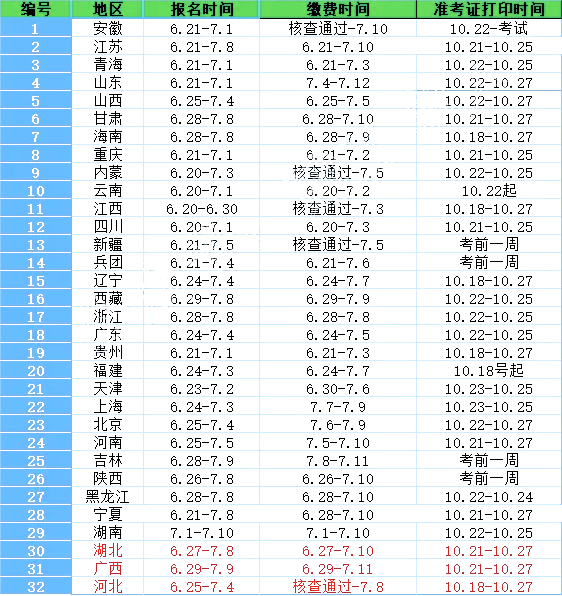Click the 上海 payment time 7.7-7.9
The width and height of the screenshot is (562, 596).
[338, 407]
